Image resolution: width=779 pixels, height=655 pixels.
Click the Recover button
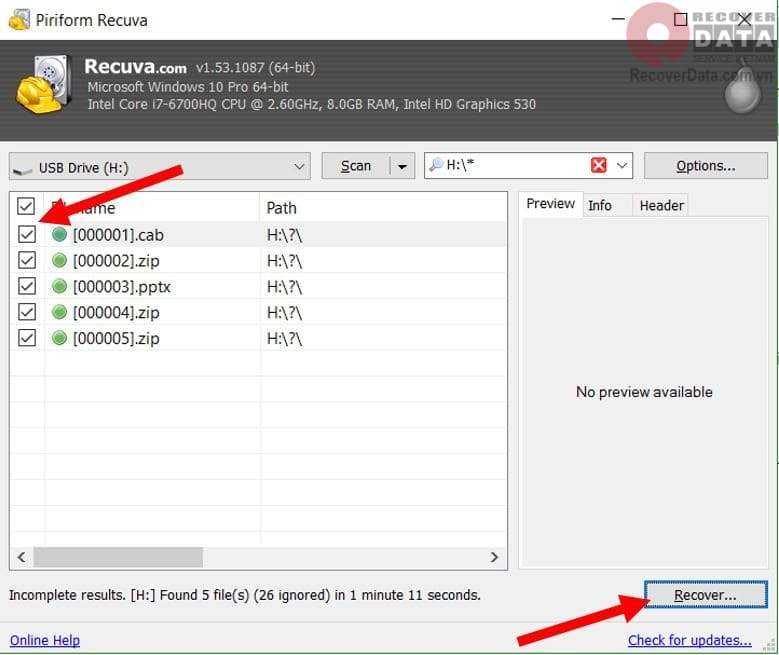pyautogui.click(x=705, y=595)
